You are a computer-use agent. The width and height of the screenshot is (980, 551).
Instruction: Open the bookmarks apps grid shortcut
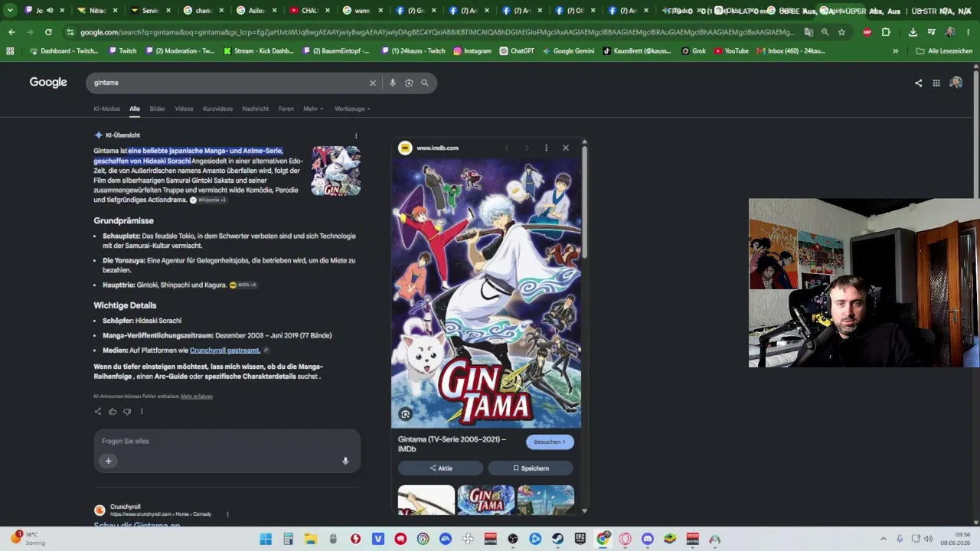[10, 51]
